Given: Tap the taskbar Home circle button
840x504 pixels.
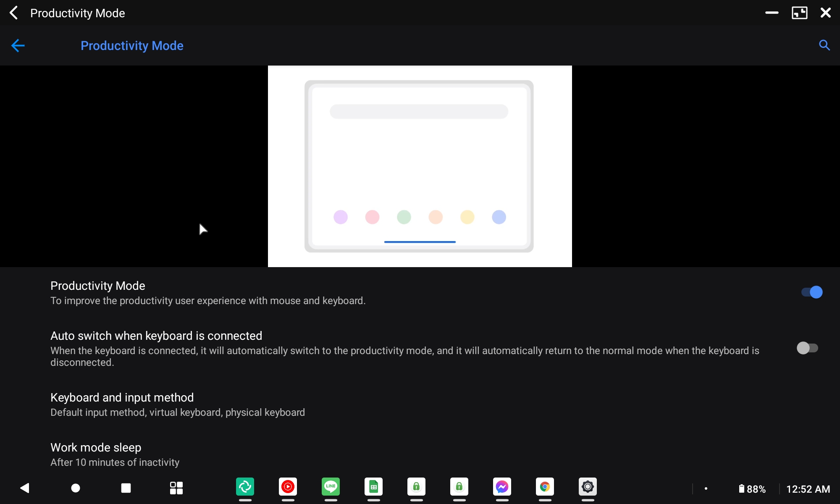Looking at the screenshot, I should 76,488.
